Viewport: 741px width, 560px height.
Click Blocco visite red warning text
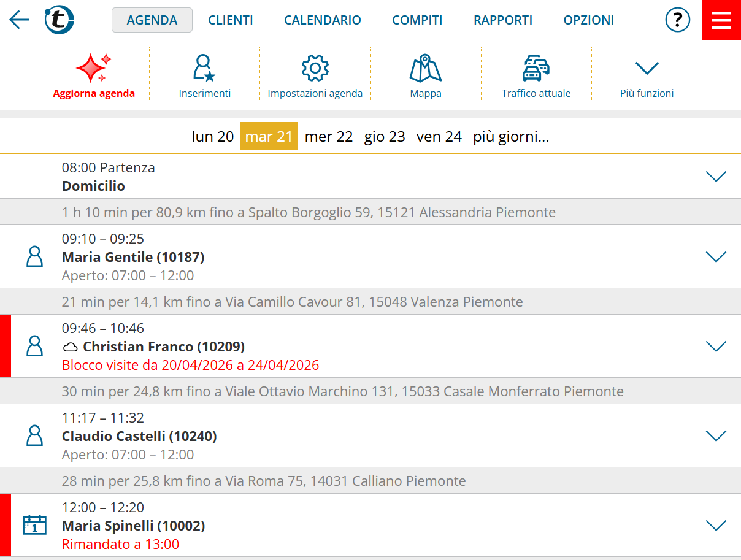point(190,365)
